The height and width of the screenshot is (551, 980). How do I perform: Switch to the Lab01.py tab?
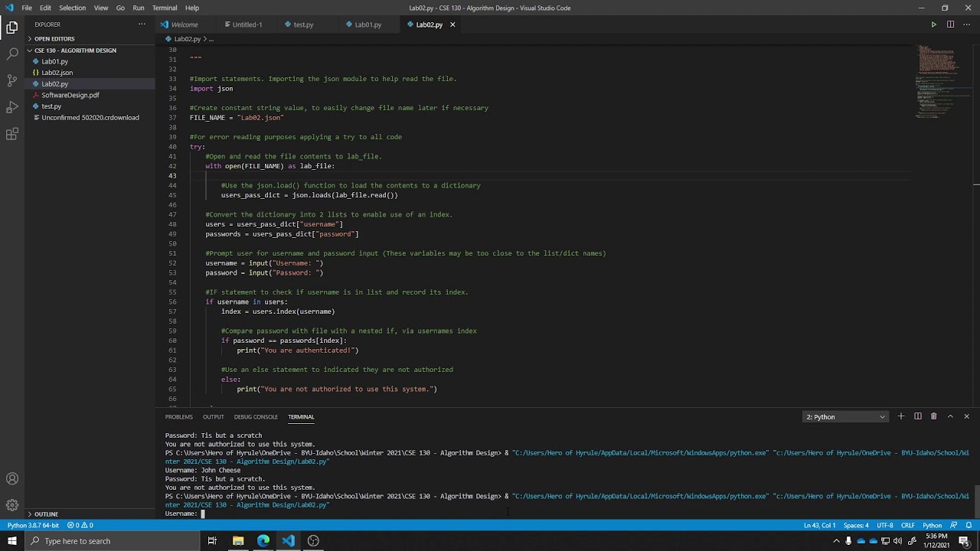(x=367, y=24)
